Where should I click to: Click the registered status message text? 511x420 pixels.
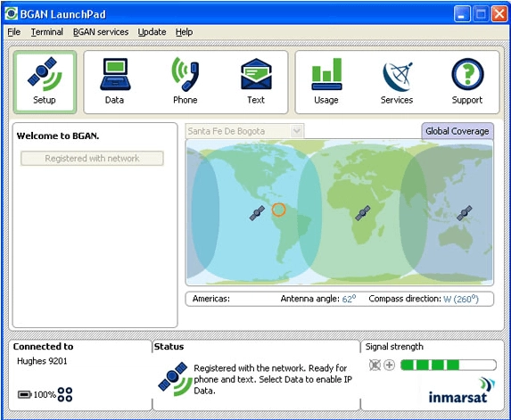tap(273, 379)
